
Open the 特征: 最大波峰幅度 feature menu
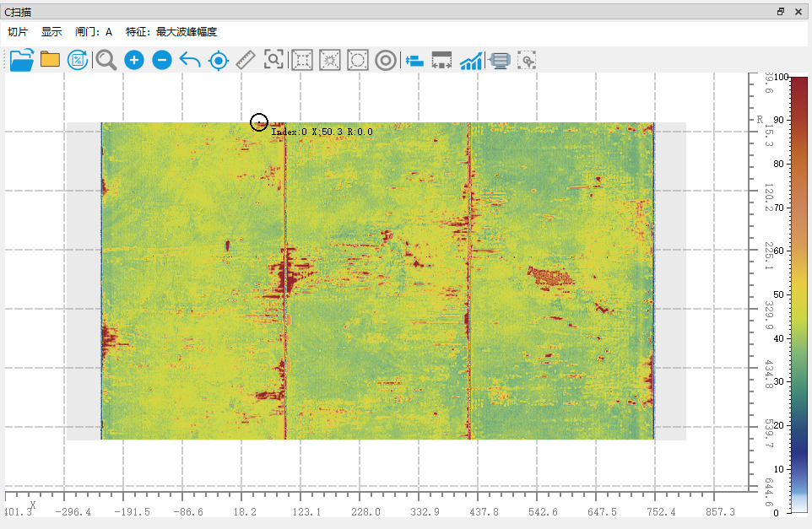tap(171, 32)
